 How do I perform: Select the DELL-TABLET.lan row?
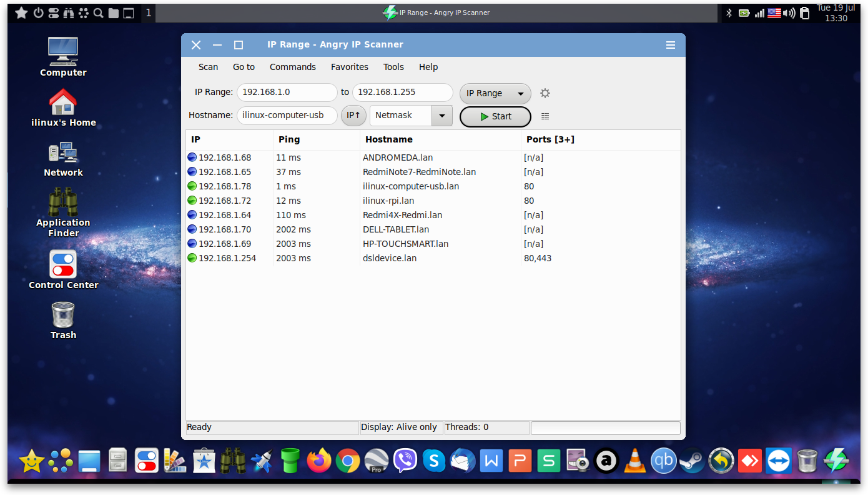tap(433, 229)
